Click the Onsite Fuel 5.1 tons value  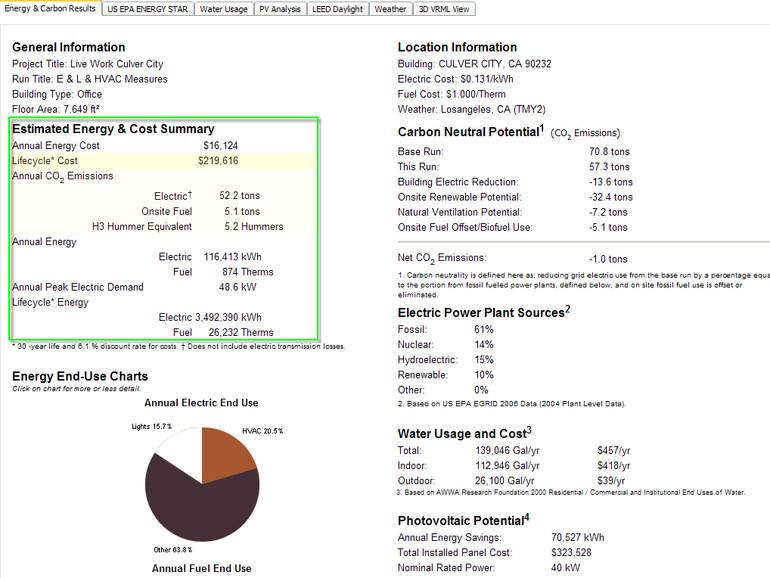242,211
